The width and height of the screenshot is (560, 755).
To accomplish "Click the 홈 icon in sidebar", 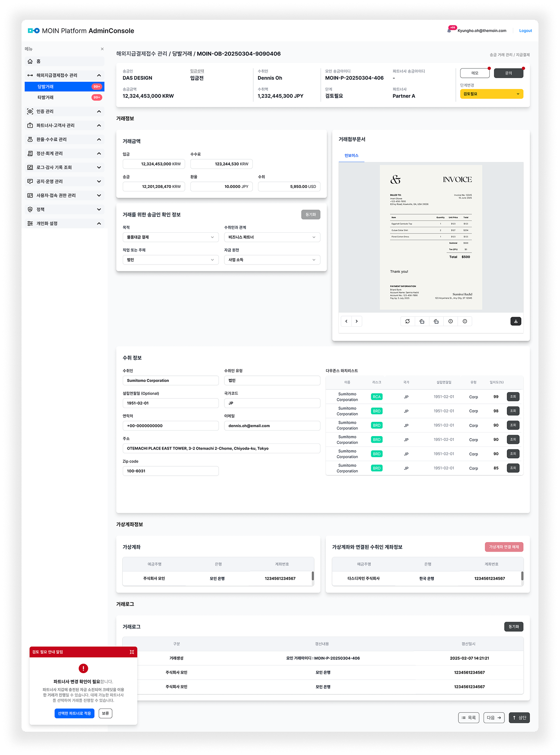I will click(x=30, y=61).
